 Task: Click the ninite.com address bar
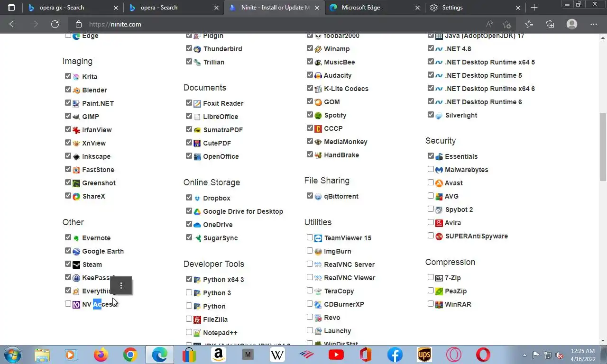coord(285,24)
